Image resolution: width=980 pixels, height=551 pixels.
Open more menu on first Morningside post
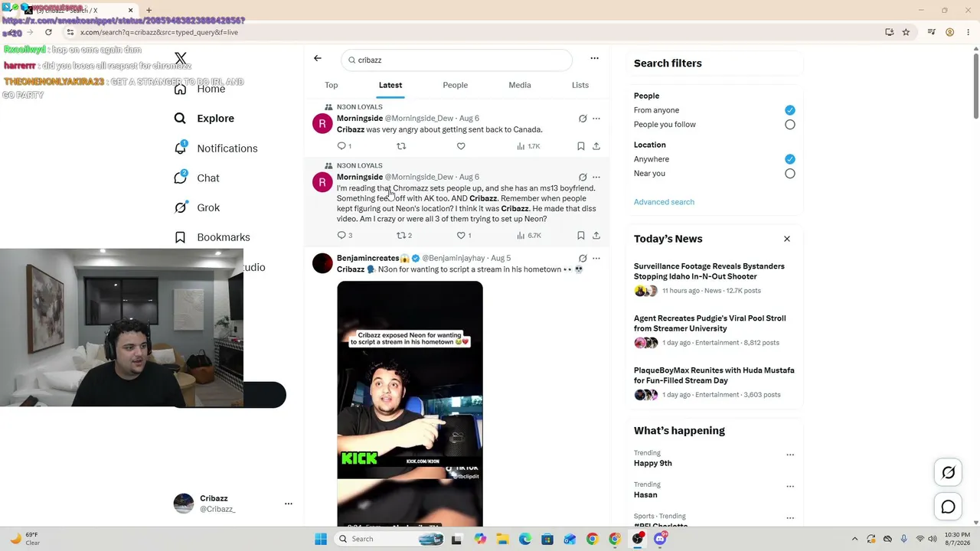tap(596, 119)
